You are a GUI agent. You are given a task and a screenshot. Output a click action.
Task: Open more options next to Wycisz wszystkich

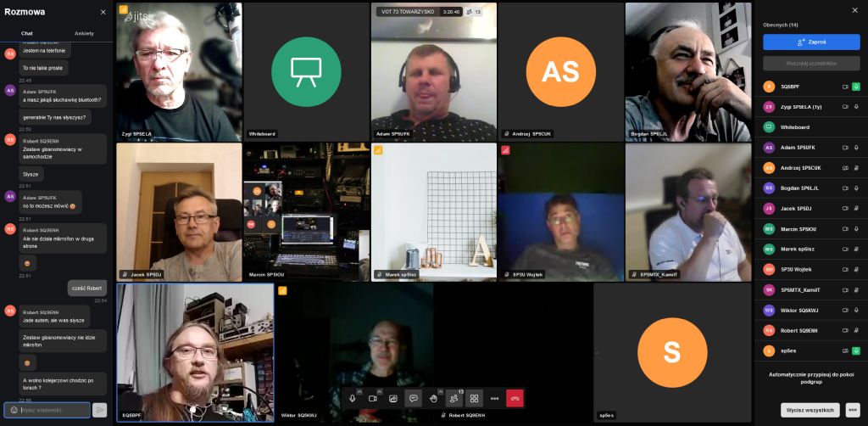pyautogui.click(x=853, y=410)
